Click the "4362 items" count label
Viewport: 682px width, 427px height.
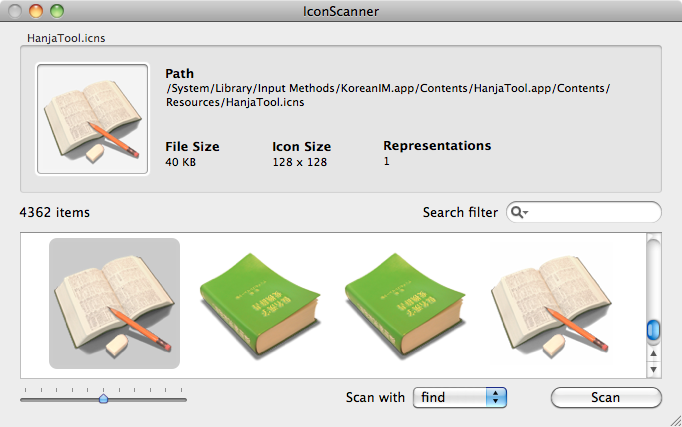coord(54,212)
